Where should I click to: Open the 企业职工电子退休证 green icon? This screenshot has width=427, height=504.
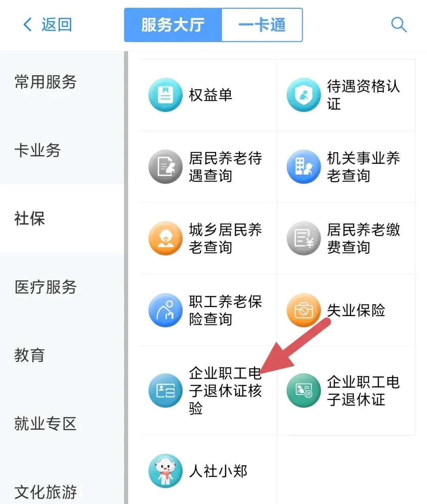click(x=304, y=390)
